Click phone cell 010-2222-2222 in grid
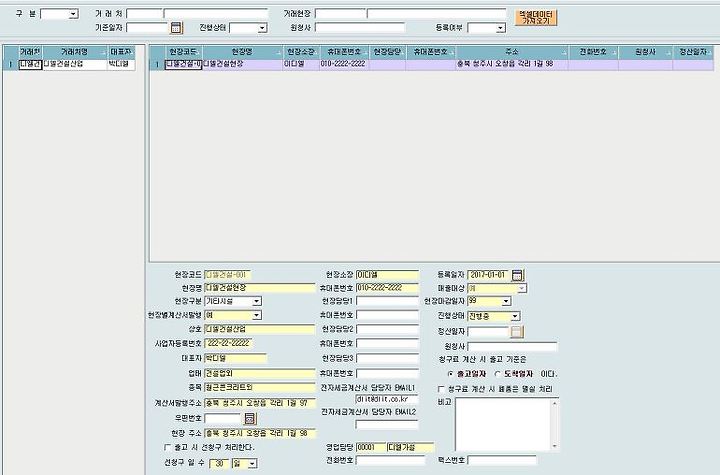 (x=343, y=64)
